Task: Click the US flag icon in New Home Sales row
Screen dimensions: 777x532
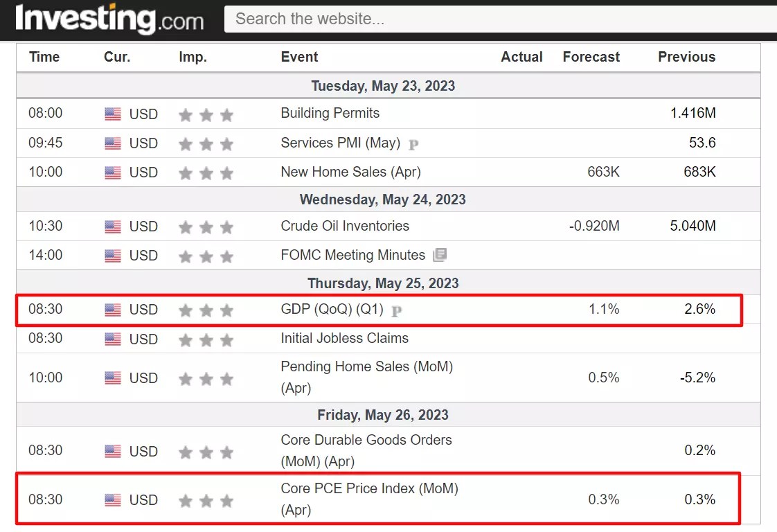Action: (113, 172)
